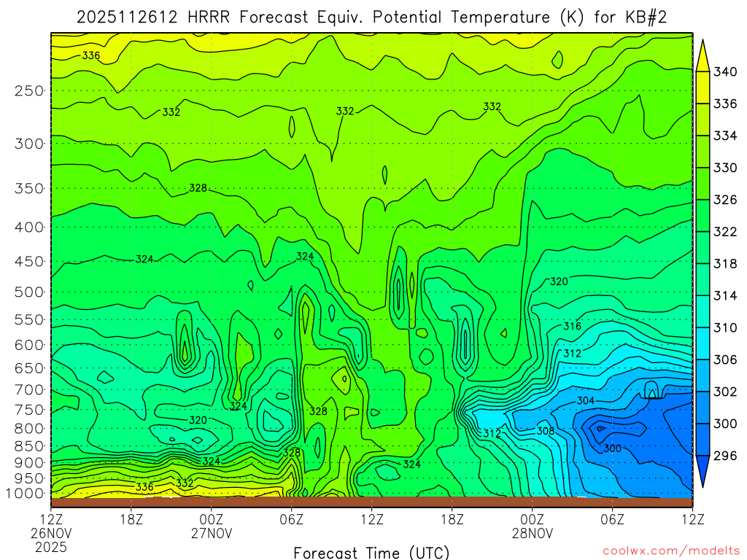Image resolution: width=747 pixels, height=560 pixels.
Task: Click the 550 pressure level axis label
Action: pos(28,319)
